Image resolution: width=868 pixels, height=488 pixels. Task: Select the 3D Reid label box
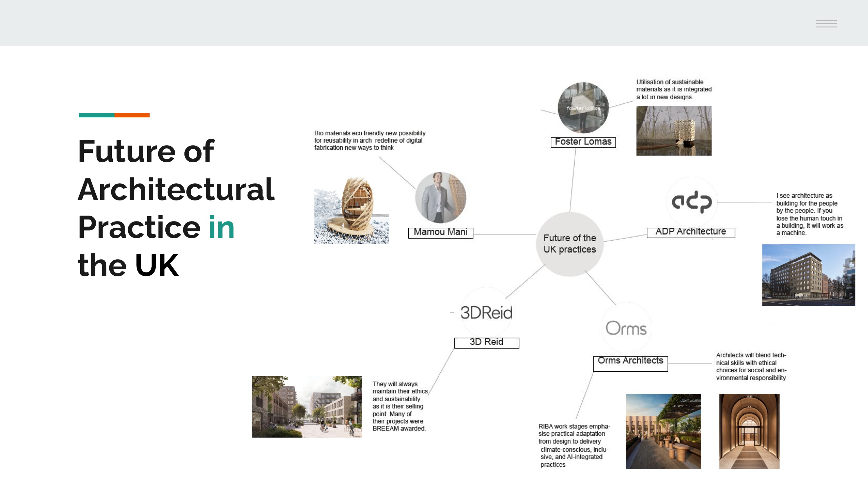click(487, 343)
